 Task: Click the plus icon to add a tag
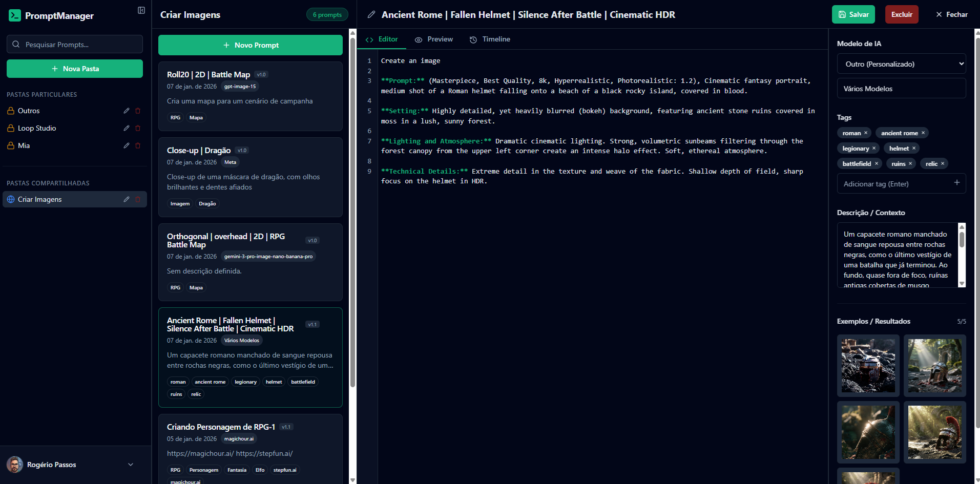tap(957, 182)
